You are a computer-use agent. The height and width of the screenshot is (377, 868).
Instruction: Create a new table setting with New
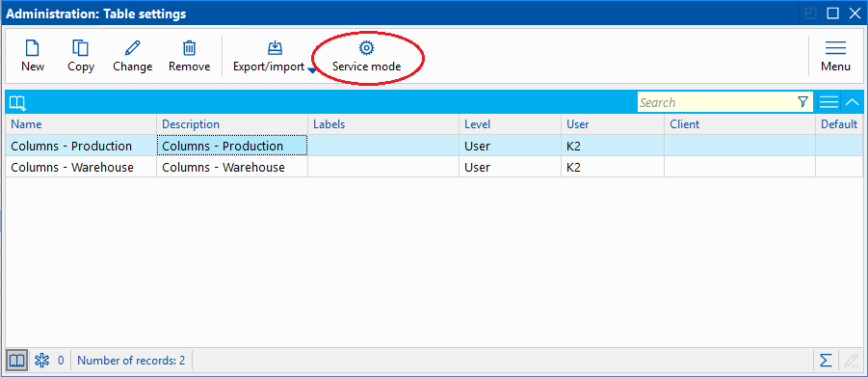(33, 56)
